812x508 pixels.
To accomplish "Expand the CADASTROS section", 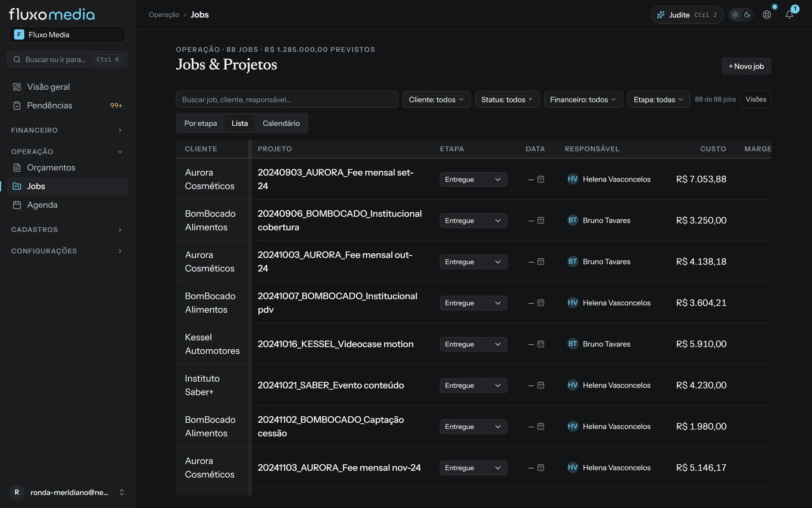I will pyautogui.click(x=67, y=230).
